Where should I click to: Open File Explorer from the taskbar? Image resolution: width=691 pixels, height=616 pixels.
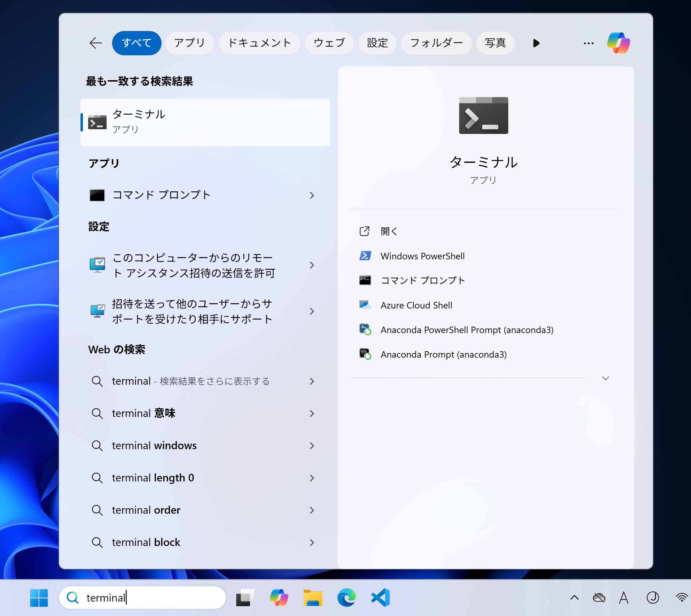click(x=313, y=598)
